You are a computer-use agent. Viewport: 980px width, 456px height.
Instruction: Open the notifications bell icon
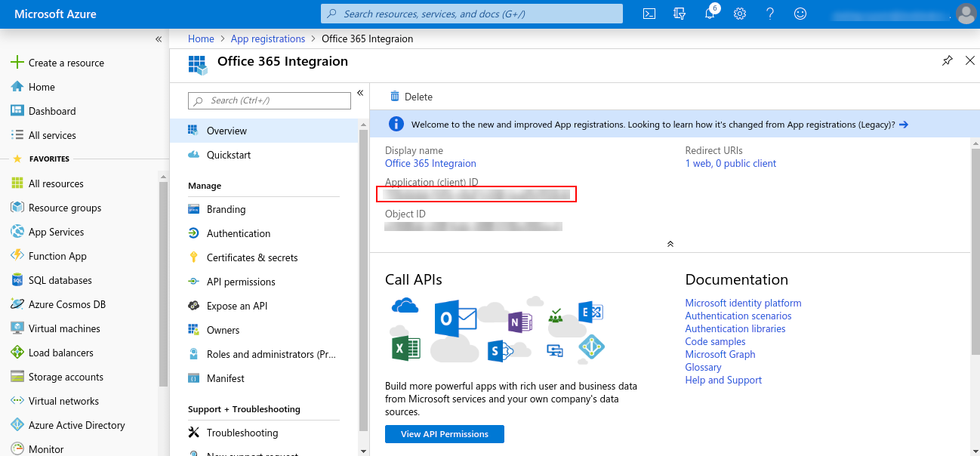pos(710,14)
